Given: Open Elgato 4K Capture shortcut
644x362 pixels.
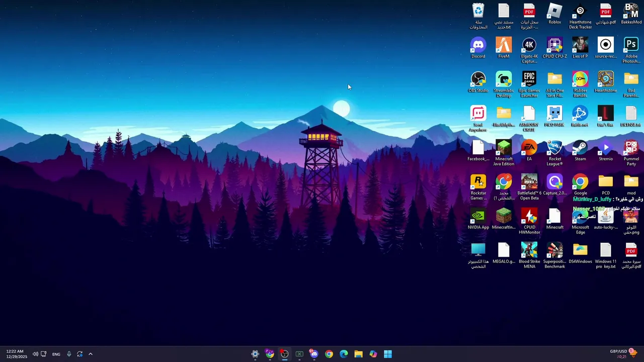Looking at the screenshot, I should point(529,50).
